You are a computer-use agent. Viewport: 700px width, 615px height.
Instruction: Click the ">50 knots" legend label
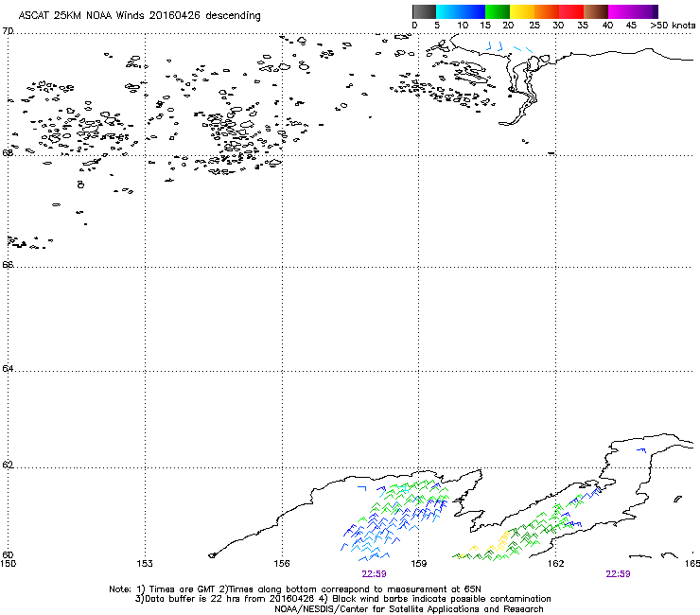(x=673, y=26)
